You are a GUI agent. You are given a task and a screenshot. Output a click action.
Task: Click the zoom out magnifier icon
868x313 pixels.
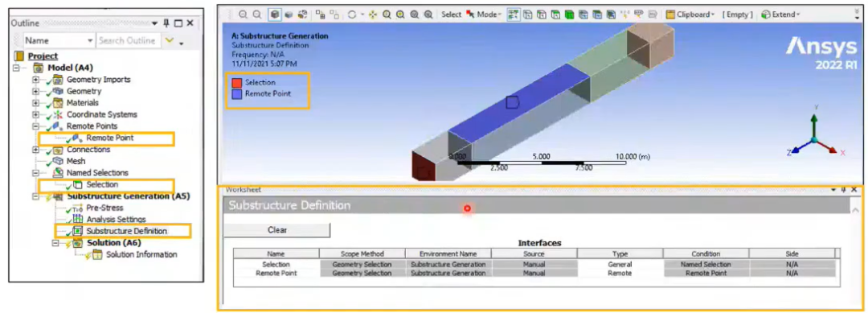click(x=243, y=14)
